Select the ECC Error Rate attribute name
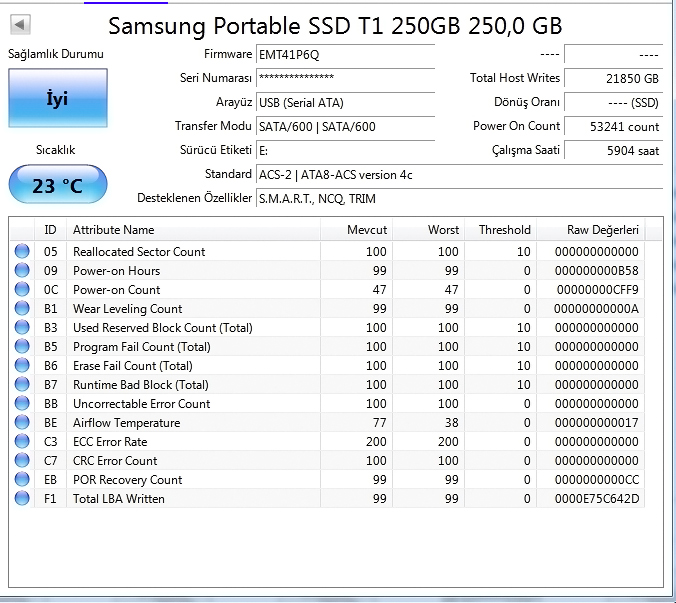Viewport: 676px width, 603px height. tap(110, 442)
